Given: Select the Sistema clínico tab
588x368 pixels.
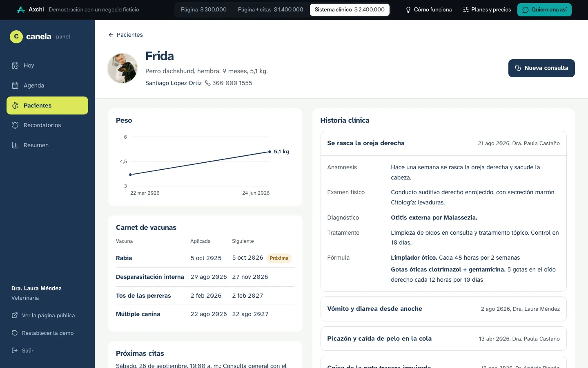Looking at the screenshot, I should coord(350,9).
